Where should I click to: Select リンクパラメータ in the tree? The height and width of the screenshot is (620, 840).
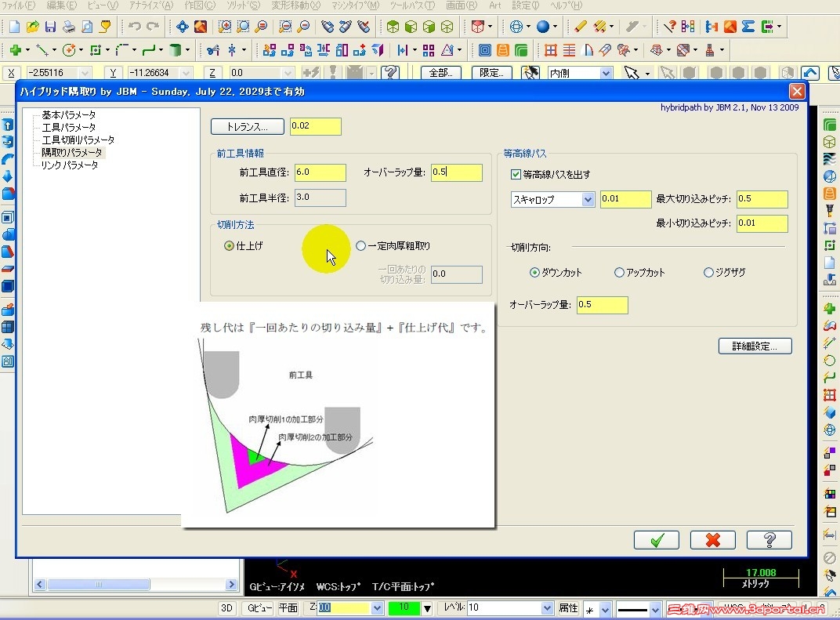click(70, 165)
